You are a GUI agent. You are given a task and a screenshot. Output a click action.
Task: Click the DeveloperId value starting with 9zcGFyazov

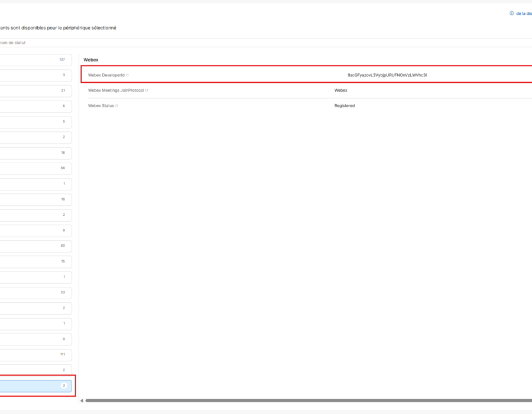387,75
